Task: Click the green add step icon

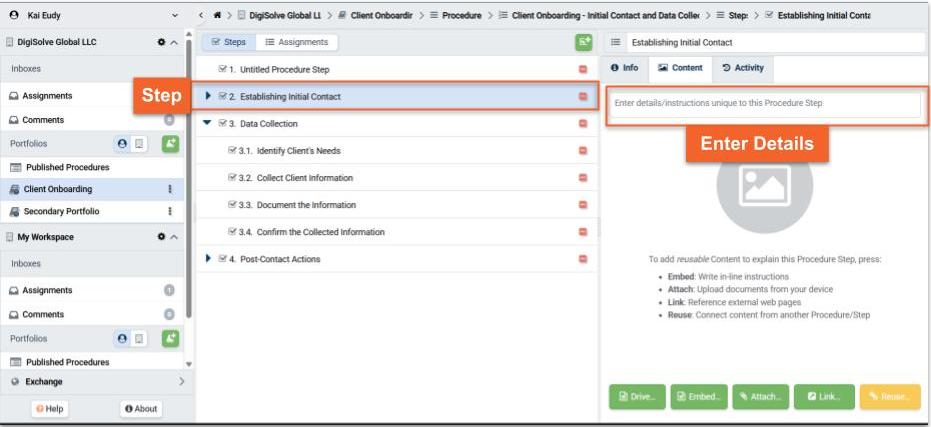Action: click(x=583, y=42)
